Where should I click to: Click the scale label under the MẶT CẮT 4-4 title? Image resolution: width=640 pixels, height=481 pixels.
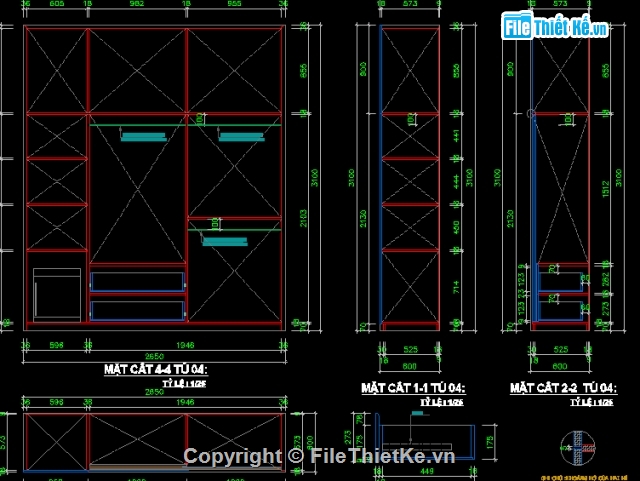[x=184, y=384]
